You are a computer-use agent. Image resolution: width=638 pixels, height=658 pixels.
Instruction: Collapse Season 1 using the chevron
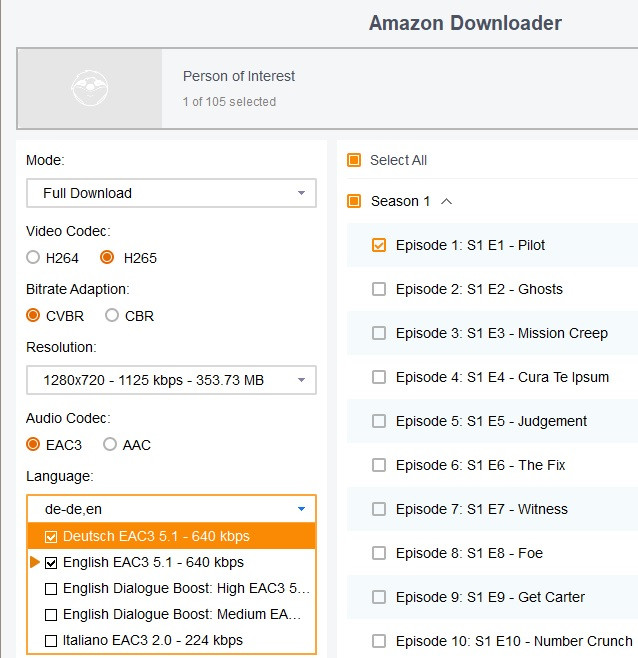click(x=447, y=201)
